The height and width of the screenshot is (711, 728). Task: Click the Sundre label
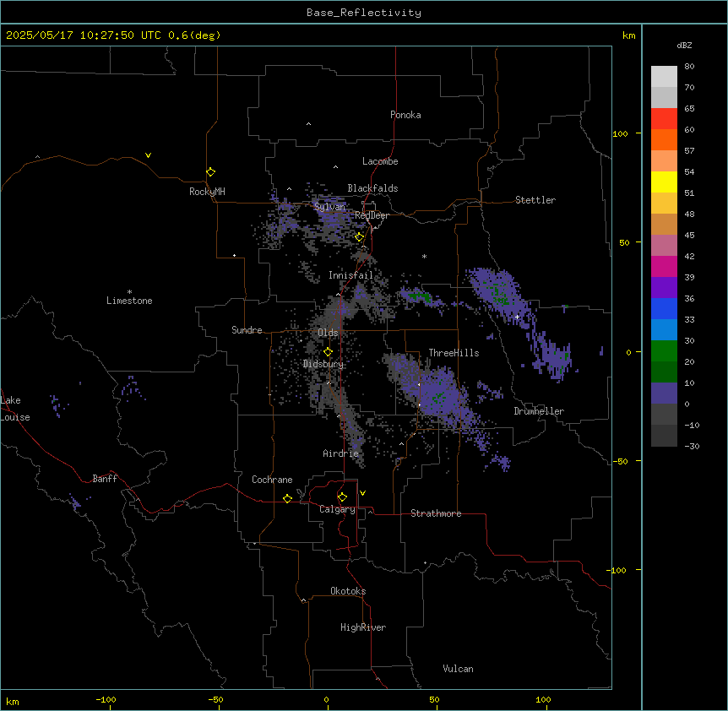(247, 330)
